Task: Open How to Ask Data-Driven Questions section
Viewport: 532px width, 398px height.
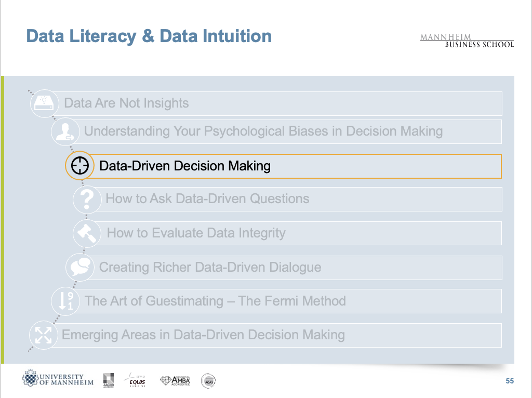Action: (207, 198)
